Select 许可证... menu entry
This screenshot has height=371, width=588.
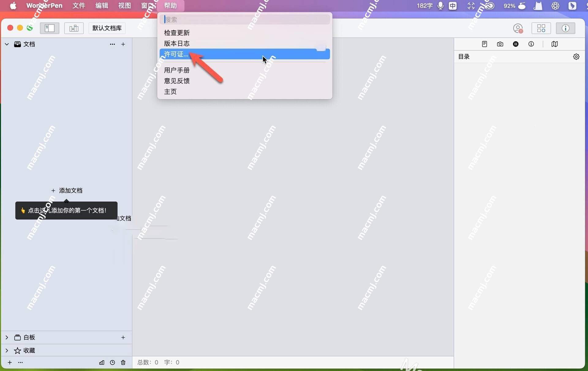(x=245, y=54)
